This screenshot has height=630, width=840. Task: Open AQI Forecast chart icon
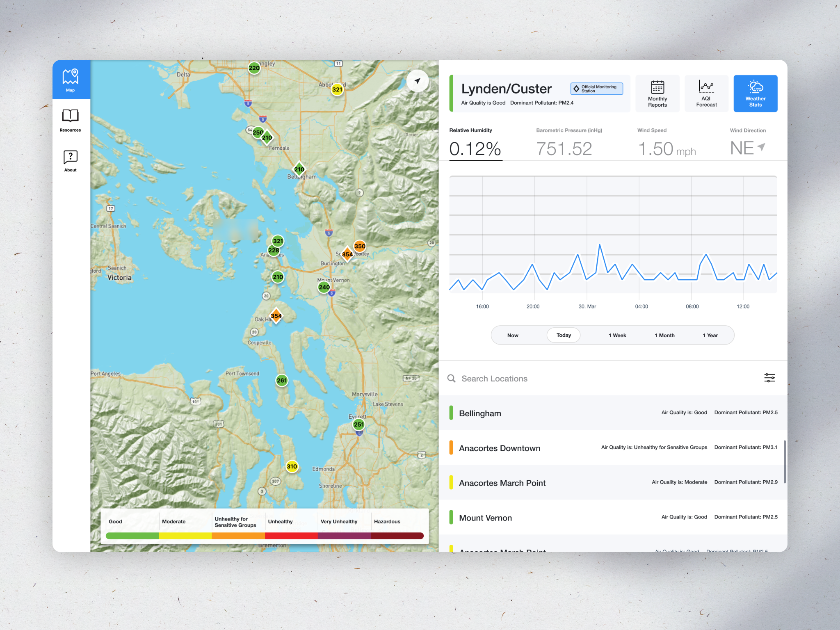[706, 94]
